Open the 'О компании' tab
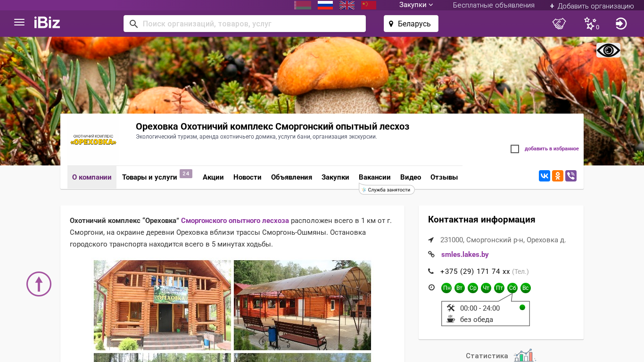Viewport: 644px width, 362px height. (x=92, y=177)
